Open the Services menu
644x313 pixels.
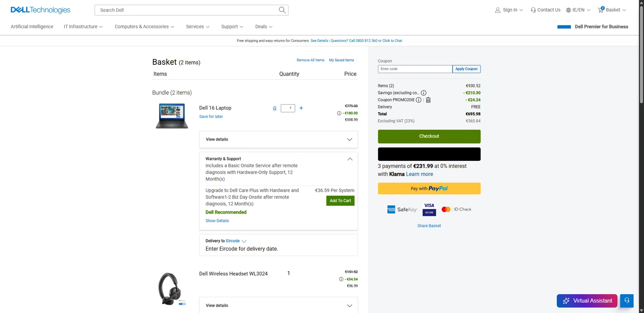point(197,27)
